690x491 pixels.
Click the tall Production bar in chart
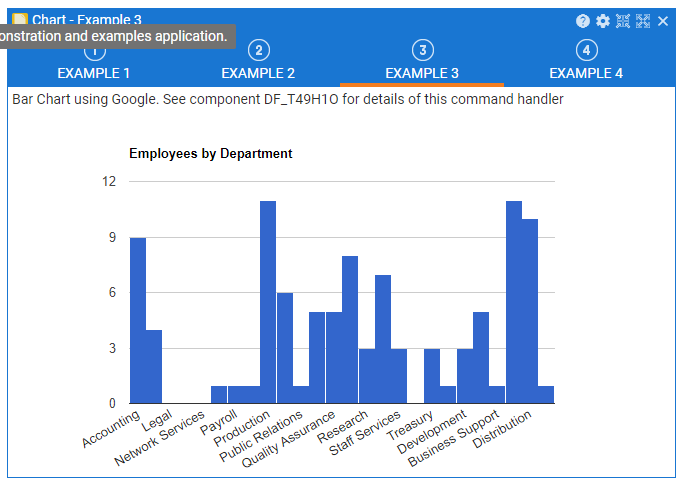pos(268,302)
